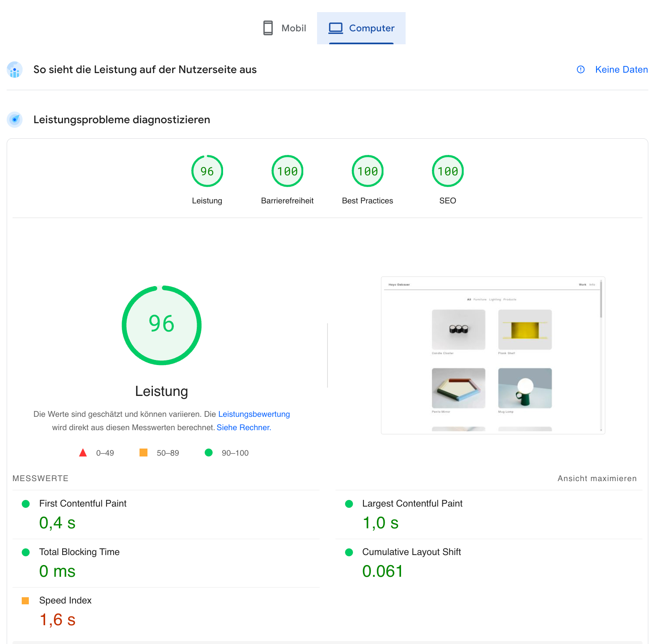Click the large 96 performance gauge

(162, 325)
